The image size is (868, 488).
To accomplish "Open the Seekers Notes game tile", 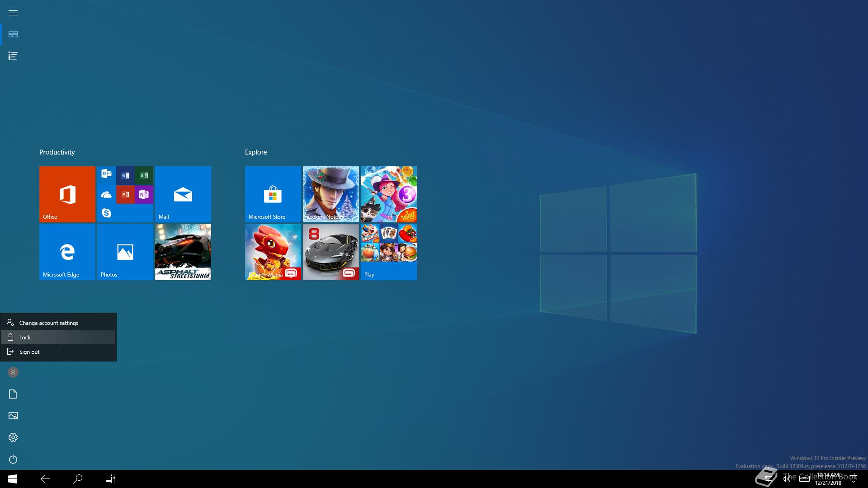I will [x=331, y=194].
